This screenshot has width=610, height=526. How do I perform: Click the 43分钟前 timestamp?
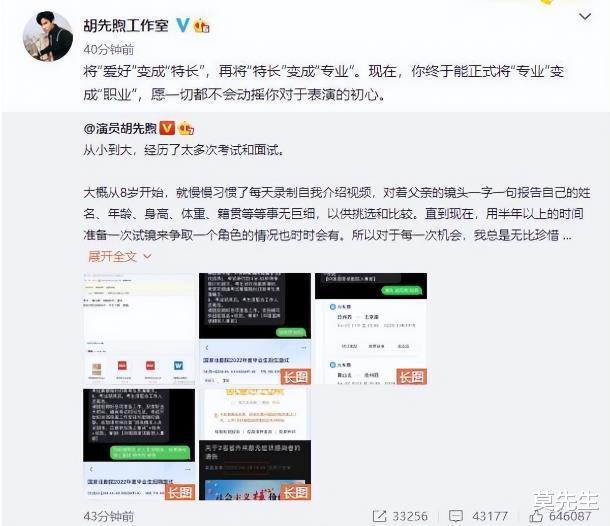pyautogui.click(x=109, y=517)
